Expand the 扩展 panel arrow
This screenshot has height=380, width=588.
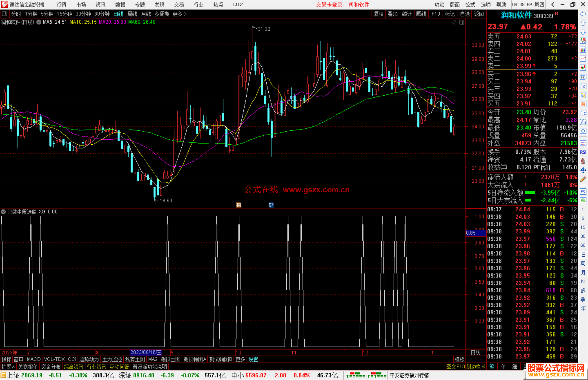(x=8, y=367)
